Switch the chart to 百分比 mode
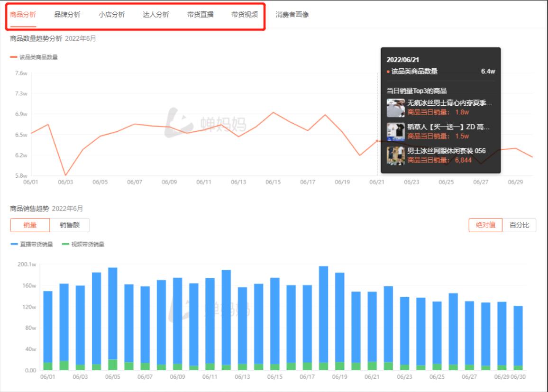 pyautogui.click(x=519, y=225)
